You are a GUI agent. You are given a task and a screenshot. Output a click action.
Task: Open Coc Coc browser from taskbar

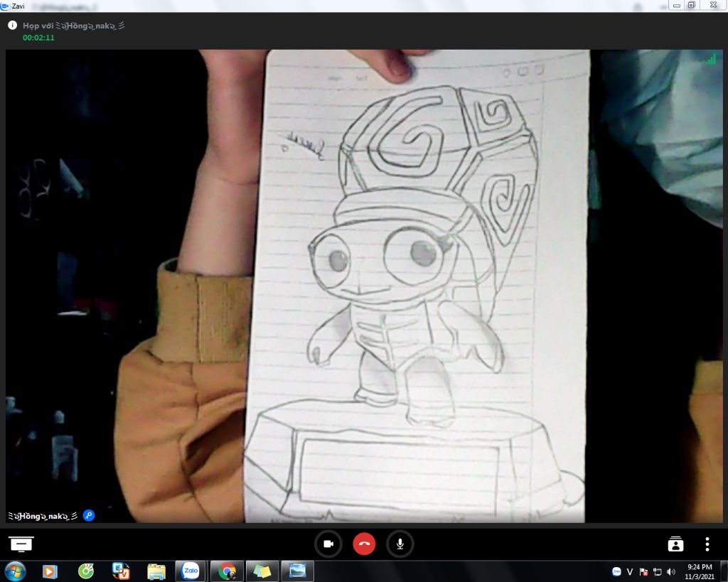(86, 571)
